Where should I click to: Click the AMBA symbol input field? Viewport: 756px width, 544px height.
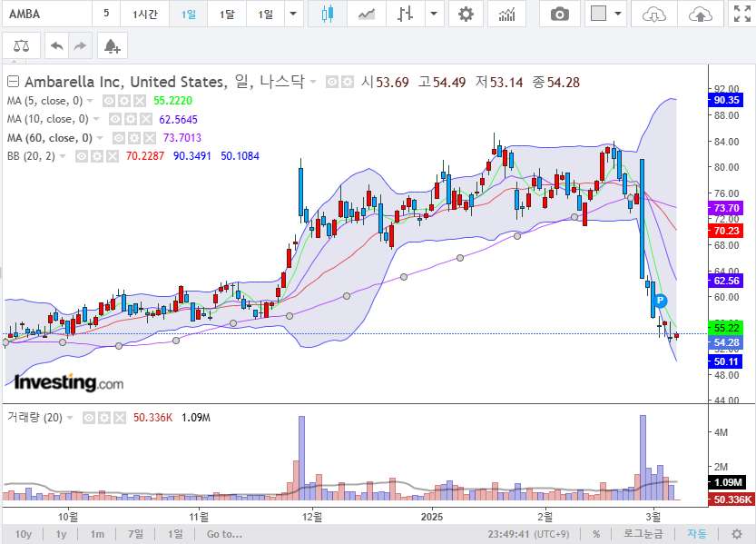coord(47,14)
